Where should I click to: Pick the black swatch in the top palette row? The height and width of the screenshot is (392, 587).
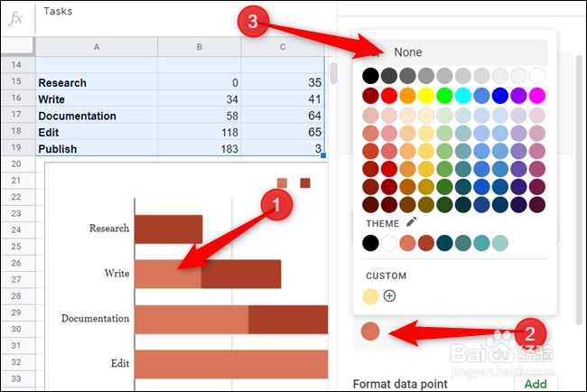click(370, 76)
